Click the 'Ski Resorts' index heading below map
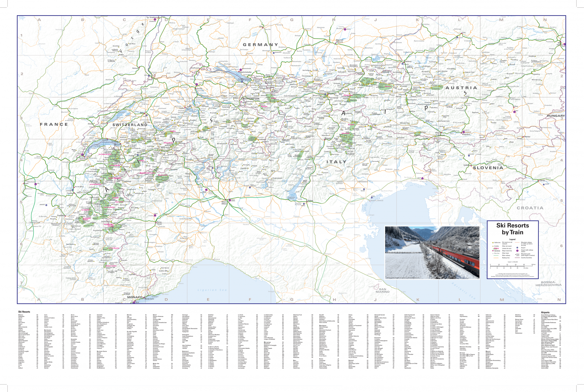584x392 pixels. coord(24,312)
